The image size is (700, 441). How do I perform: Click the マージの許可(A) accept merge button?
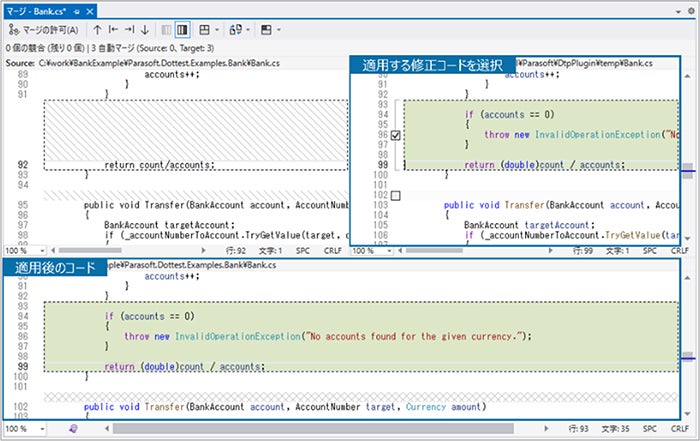point(42,31)
